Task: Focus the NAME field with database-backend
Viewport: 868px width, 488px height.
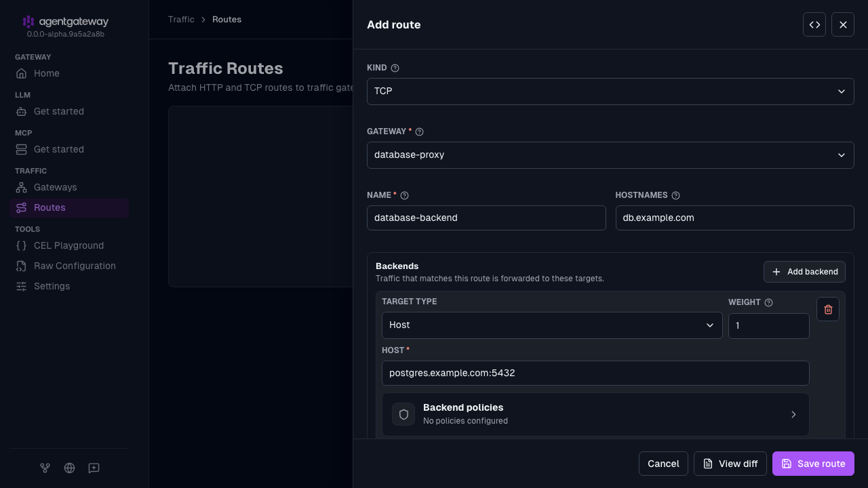Action: tap(486, 218)
